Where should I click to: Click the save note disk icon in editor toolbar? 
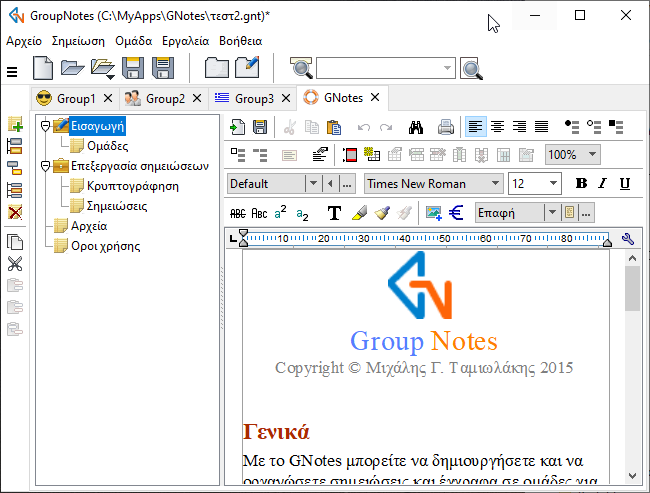260,127
